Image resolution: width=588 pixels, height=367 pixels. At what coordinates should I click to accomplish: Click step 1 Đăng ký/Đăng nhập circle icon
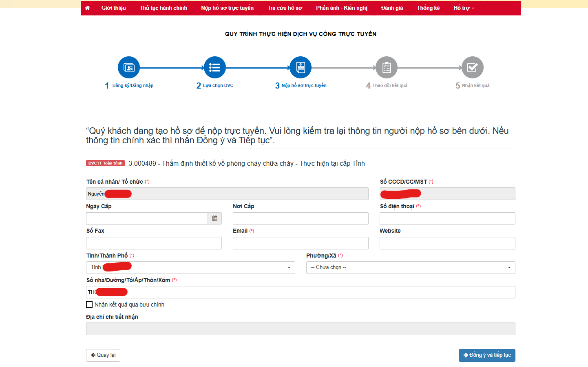(129, 67)
